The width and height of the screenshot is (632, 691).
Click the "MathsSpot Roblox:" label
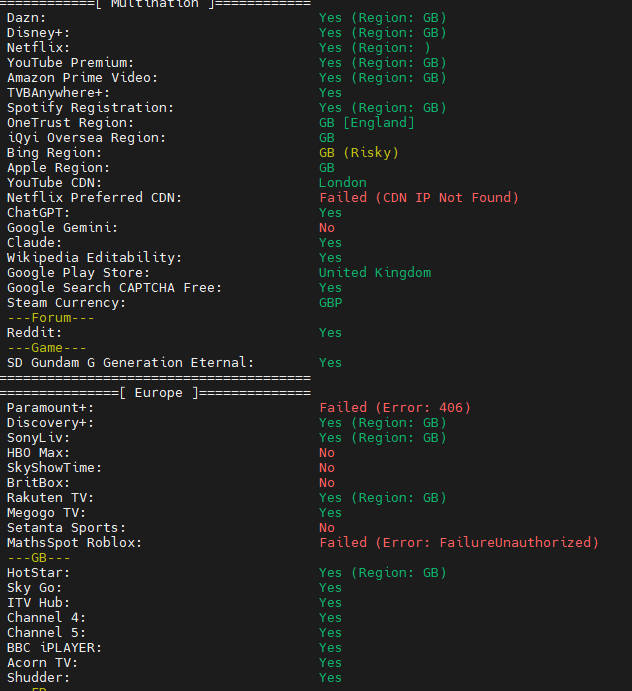74,543
